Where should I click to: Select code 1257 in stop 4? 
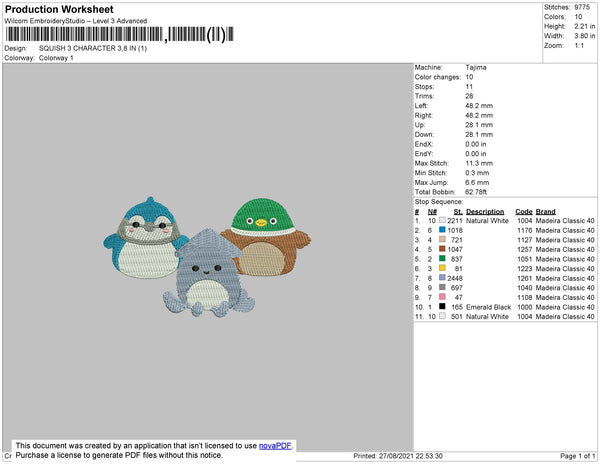[x=525, y=249]
